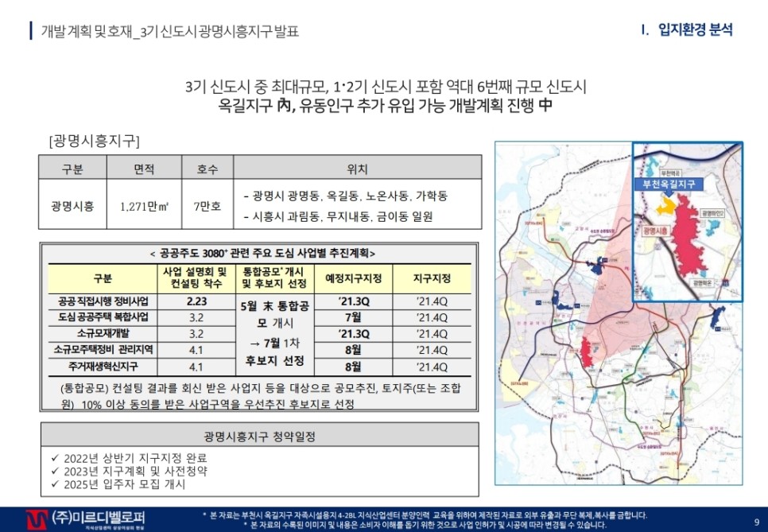
Task: Click '21.4Q in the 공공 직접시행 정비사업 row
Action: click(x=432, y=301)
